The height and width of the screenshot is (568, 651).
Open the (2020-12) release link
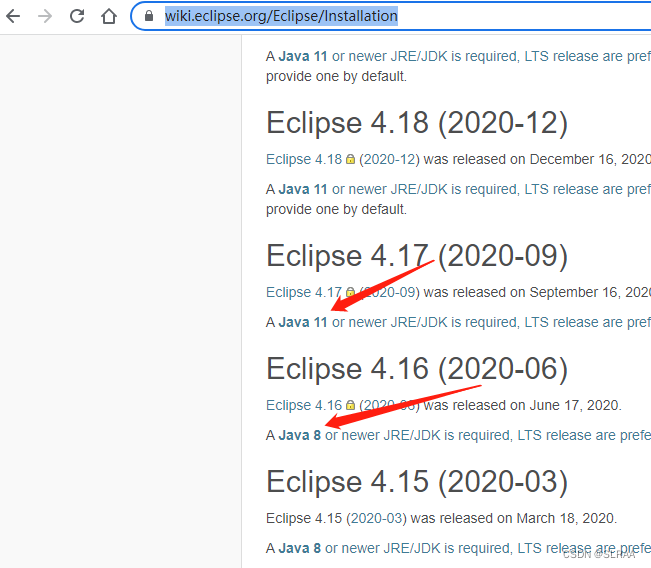[389, 159]
